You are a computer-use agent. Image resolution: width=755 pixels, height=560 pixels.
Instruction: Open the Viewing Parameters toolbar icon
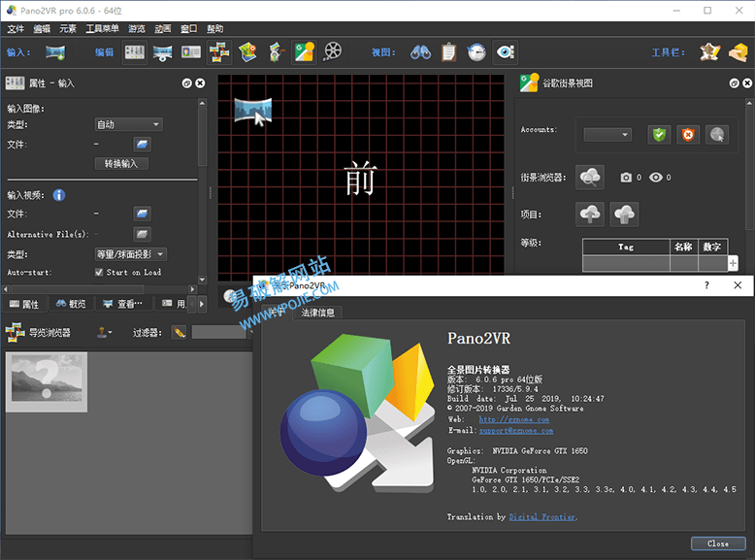[162, 52]
